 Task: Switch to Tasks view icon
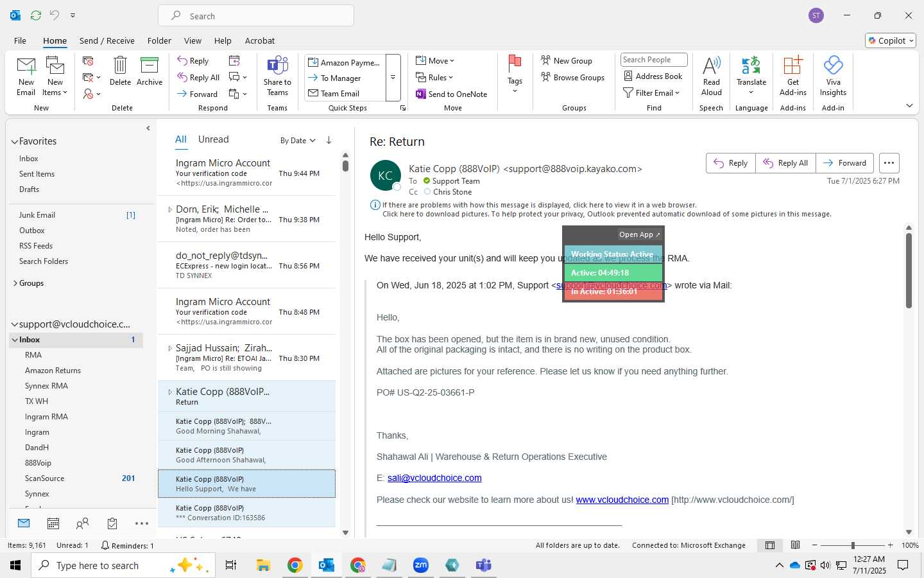click(x=112, y=523)
